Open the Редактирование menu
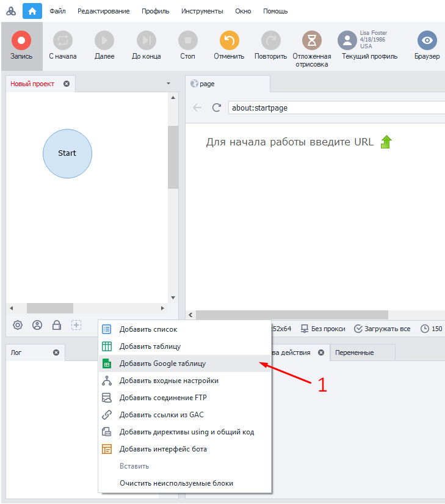Screen dimensions: 445x504 [103, 11]
